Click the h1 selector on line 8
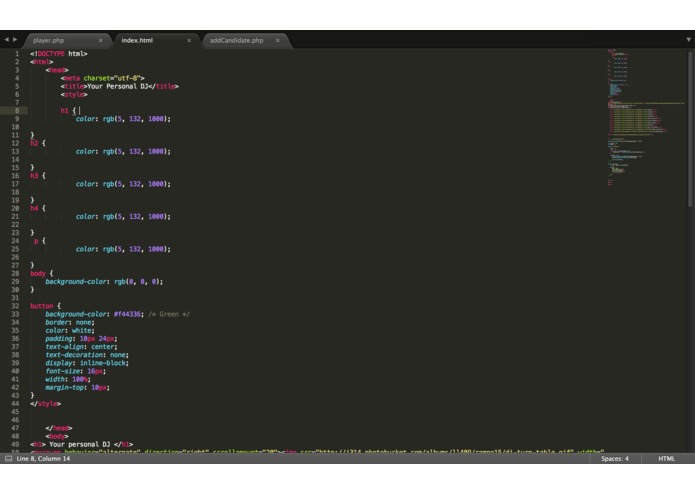695x494 pixels. pyautogui.click(x=65, y=111)
